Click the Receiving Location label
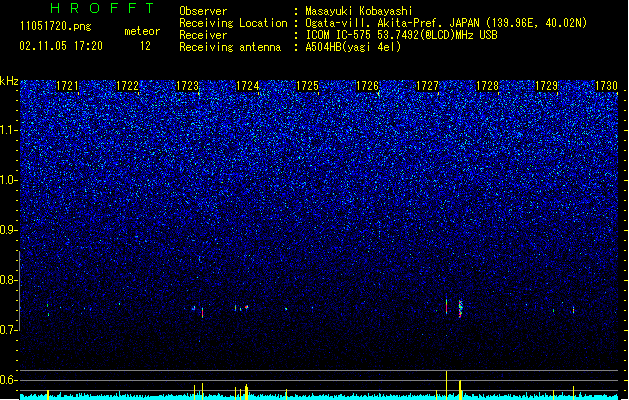 pyautogui.click(x=233, y=23)
